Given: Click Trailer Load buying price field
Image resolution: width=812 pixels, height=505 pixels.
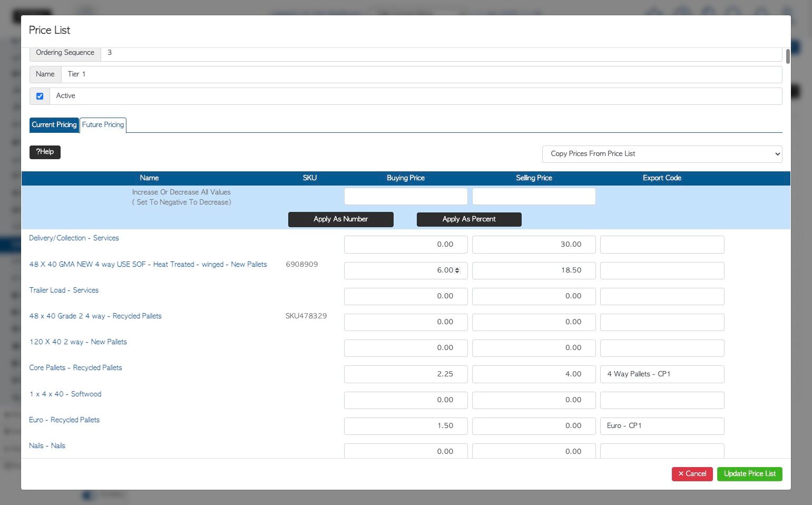Looking at the screenshot, I should point(406,296).
